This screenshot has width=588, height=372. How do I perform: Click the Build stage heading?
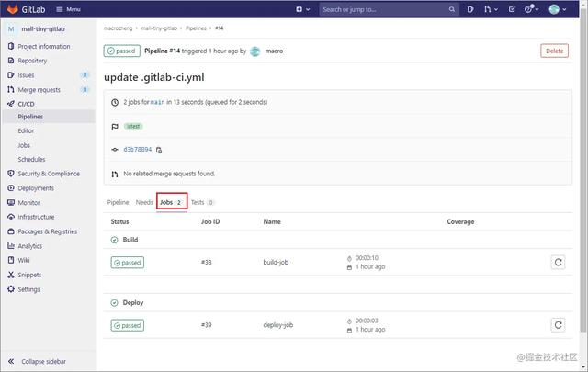(x=130, y=240)
